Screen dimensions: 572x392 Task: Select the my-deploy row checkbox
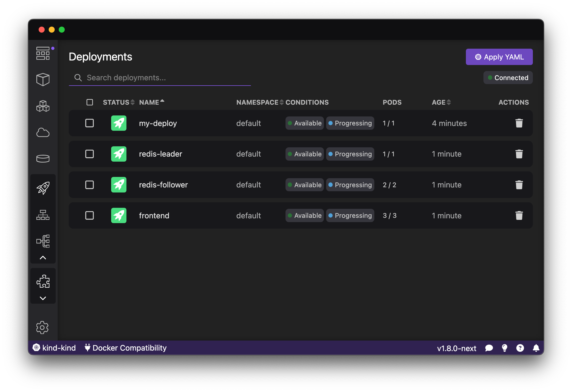point(90,123)
